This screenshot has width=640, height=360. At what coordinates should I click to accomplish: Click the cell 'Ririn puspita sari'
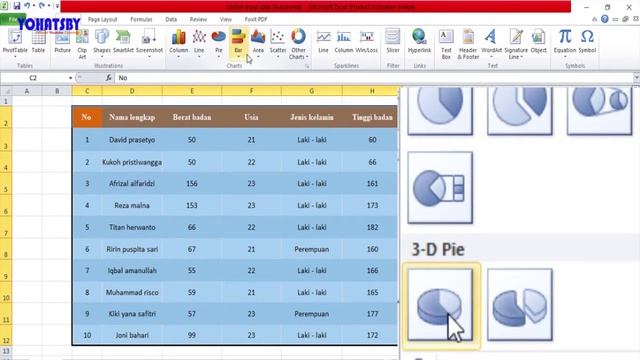click(132, 249)
